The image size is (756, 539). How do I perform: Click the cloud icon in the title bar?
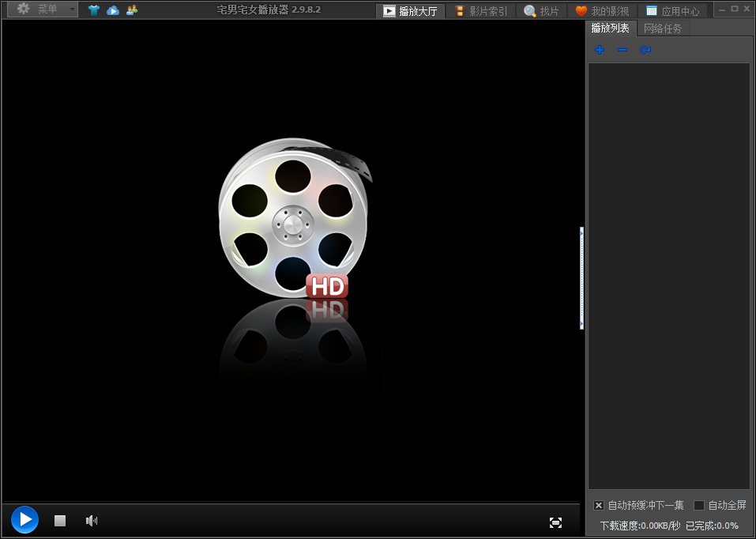point(113,10)
